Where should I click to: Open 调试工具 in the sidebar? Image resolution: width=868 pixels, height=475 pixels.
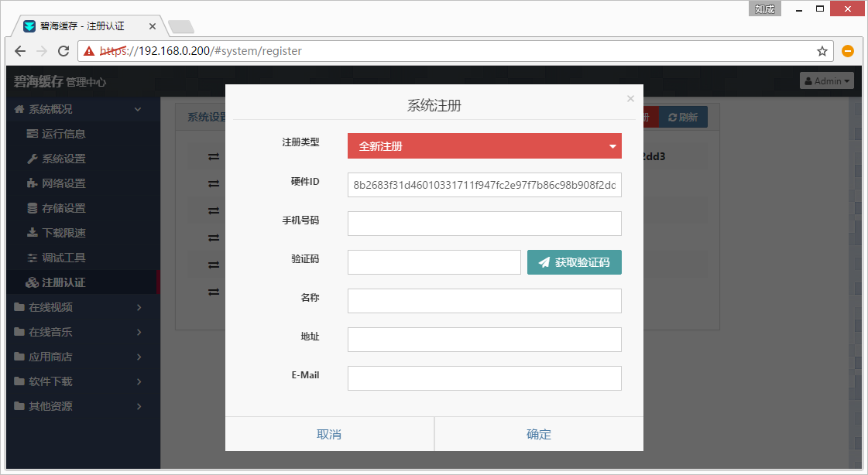pos(63,258)
